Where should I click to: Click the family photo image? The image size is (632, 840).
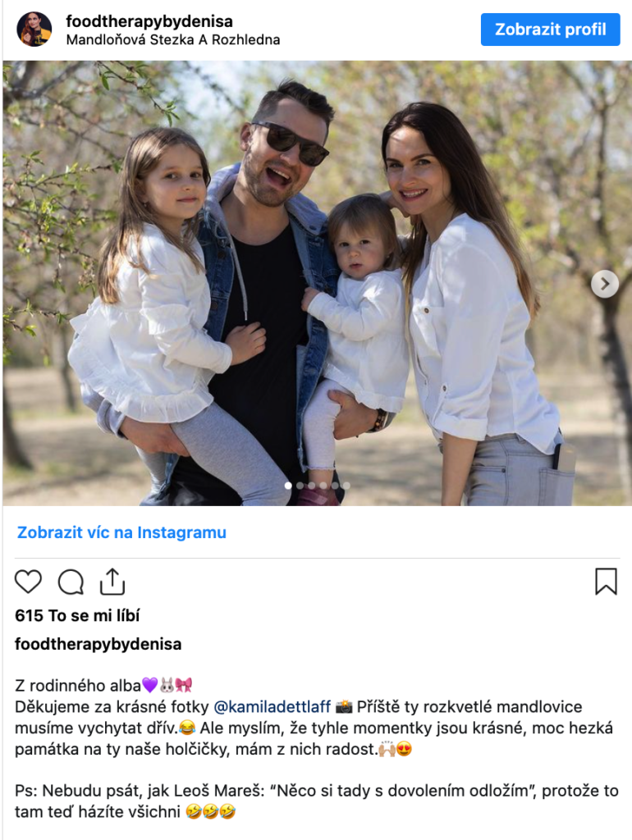click(x=317, y=283)
